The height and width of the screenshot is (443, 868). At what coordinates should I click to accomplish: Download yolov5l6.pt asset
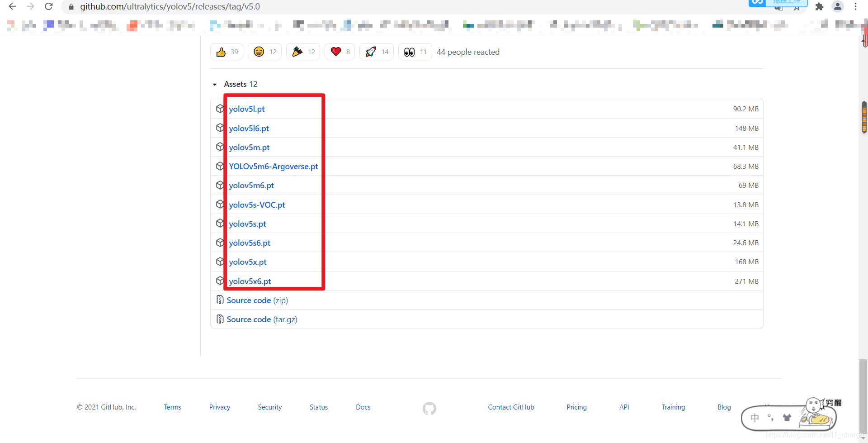coord(249,128)
